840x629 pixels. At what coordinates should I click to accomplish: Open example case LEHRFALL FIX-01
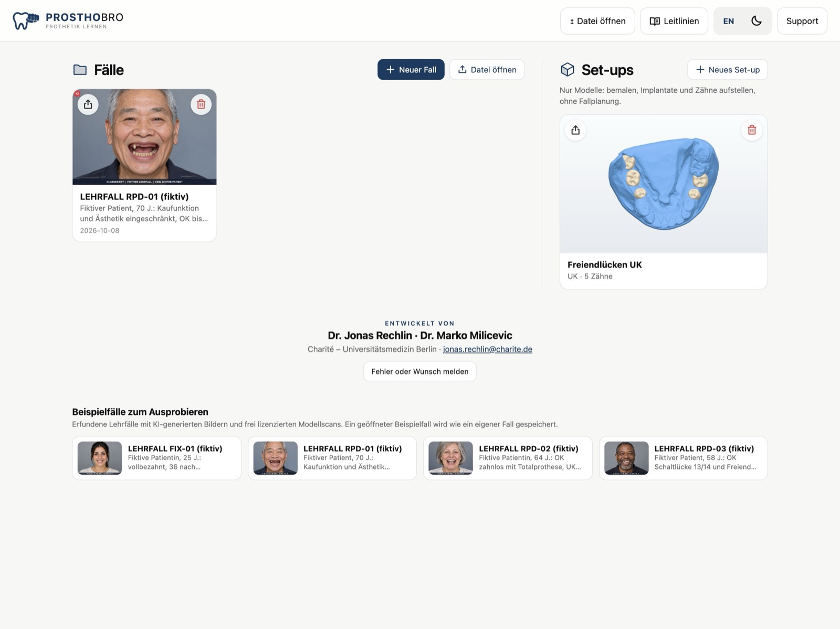[x=157, y=458]
